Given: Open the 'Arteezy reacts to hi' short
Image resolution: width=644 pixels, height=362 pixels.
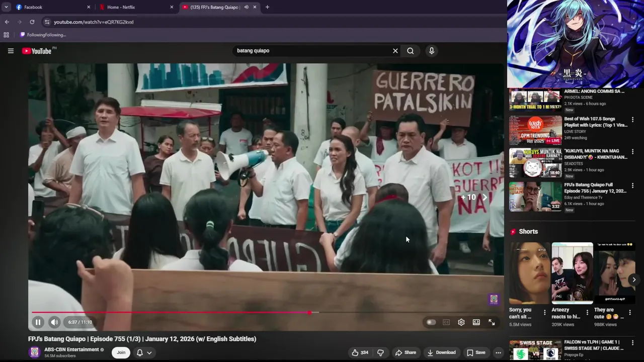Looking at the screenshot, I should pyautogui.click(x=572, y=274).
